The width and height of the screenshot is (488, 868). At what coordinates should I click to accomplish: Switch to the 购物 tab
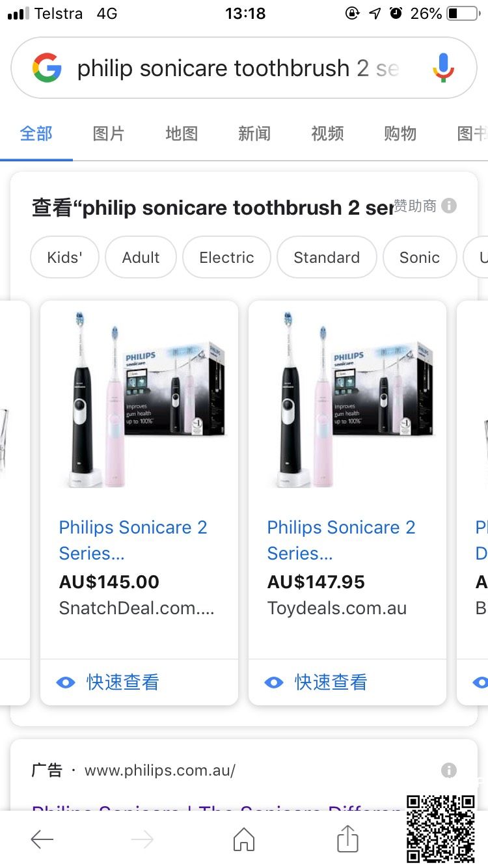coord(400,134)
